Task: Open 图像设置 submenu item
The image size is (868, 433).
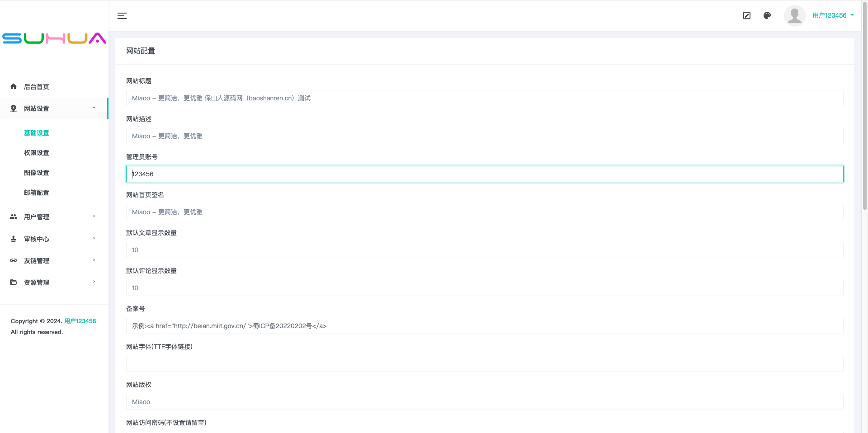Action: [x=37, y=173]
